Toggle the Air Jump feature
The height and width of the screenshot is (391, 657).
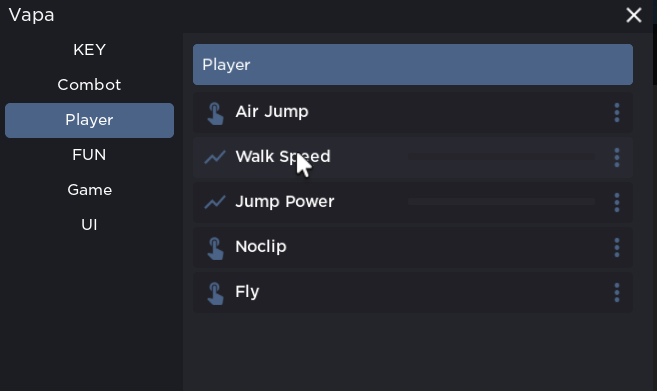click(x=413, y=113)
